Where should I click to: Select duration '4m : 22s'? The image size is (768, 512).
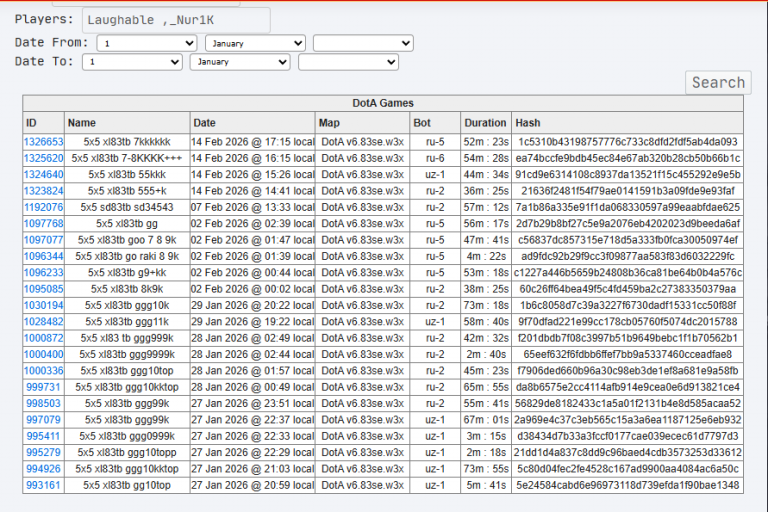coord(486,256)
